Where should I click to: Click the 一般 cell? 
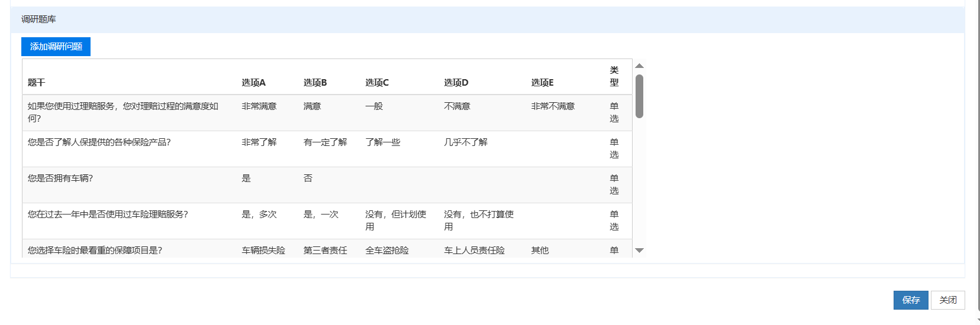click(x=374, y=106)
